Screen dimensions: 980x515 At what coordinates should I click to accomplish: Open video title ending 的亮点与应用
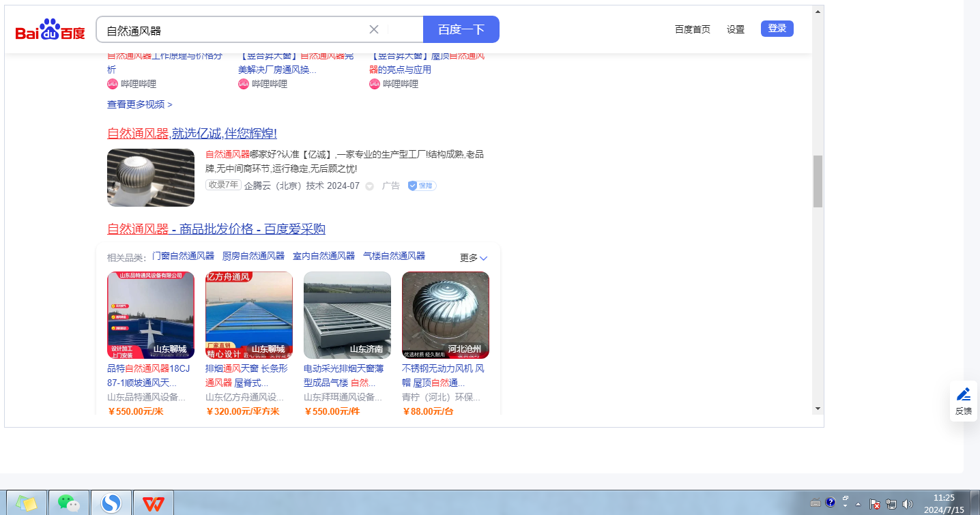tap(427, 63)
